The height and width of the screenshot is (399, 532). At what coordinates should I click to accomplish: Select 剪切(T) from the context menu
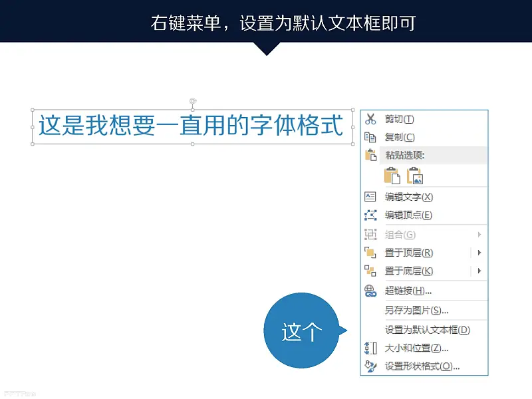pos(424,119)
